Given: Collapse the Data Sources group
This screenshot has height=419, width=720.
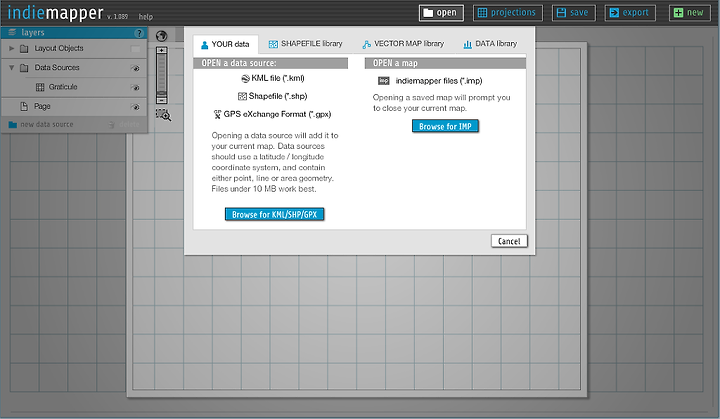Looking at the screenshot, I should pos(11,68).
